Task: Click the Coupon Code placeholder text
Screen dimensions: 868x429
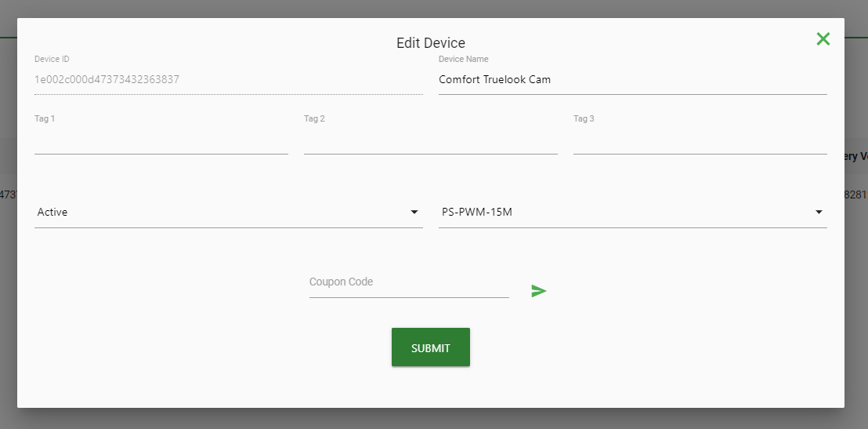Action: (x=341, y=282)
